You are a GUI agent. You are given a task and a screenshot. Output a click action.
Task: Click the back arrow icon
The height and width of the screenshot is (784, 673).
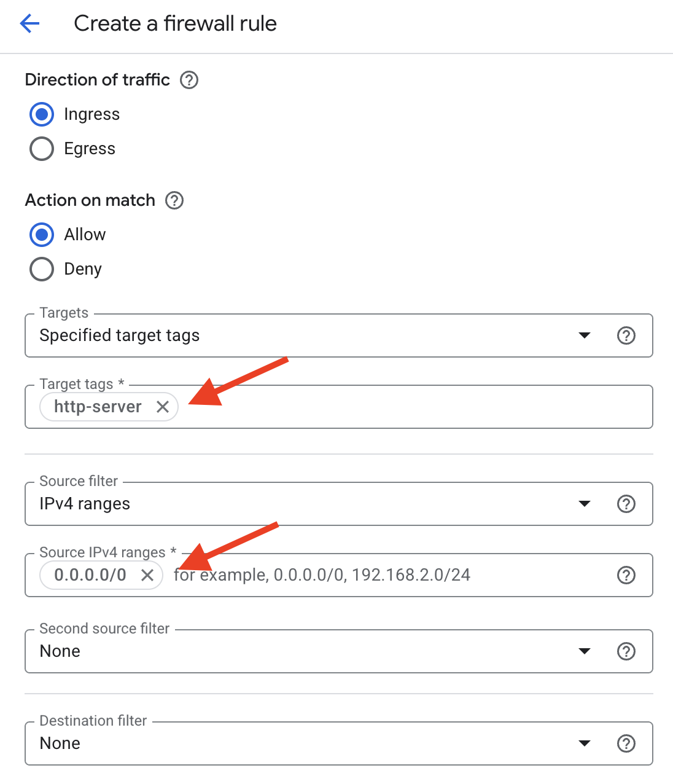pyautogui.click(x=29, y=24)
